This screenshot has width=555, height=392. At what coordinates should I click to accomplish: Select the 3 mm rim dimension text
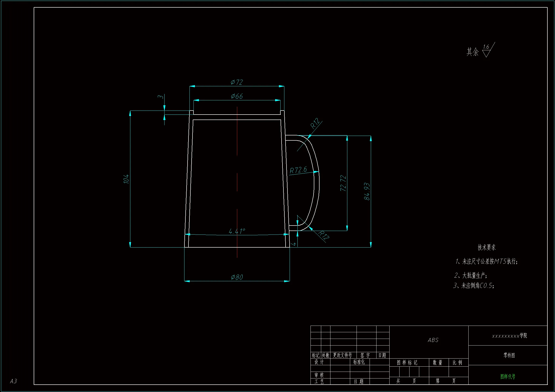[160, 97]
